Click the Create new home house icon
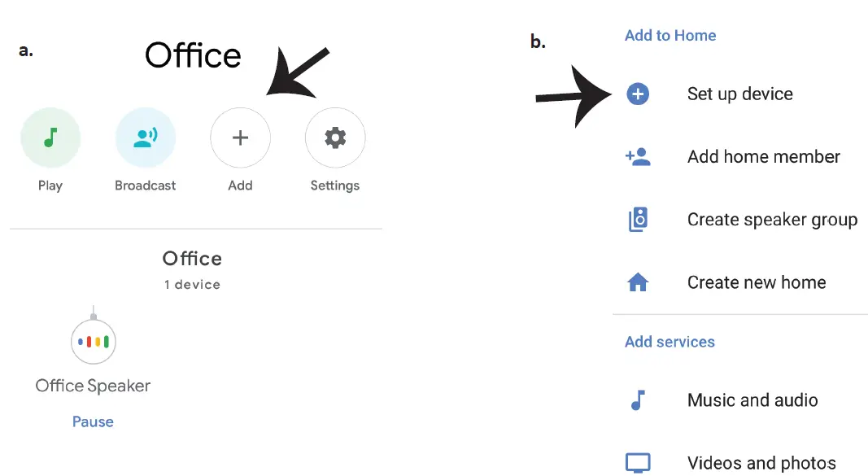The height and width of the screenshot is (476, 868). pyautogui.click(x=638, y=282)
